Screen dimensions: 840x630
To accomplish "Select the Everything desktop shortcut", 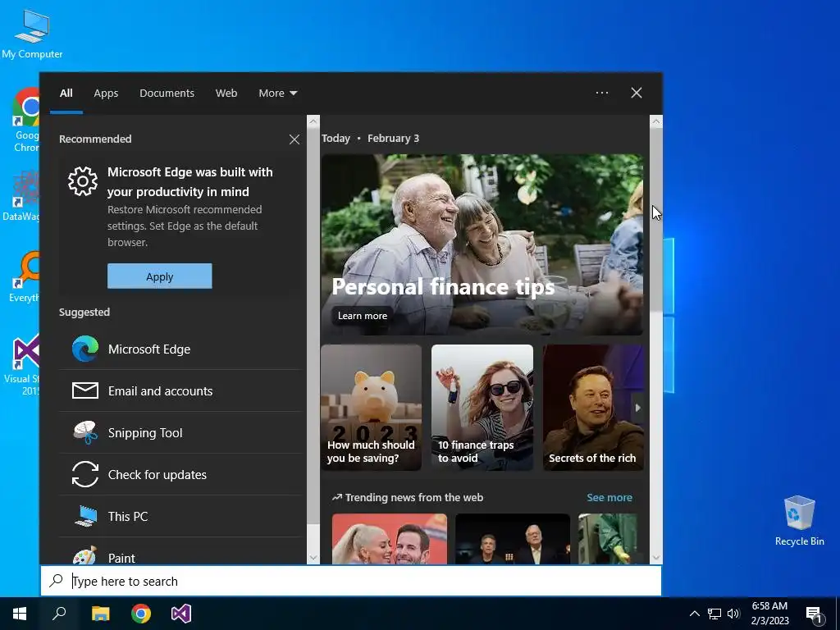I will 25,277.
